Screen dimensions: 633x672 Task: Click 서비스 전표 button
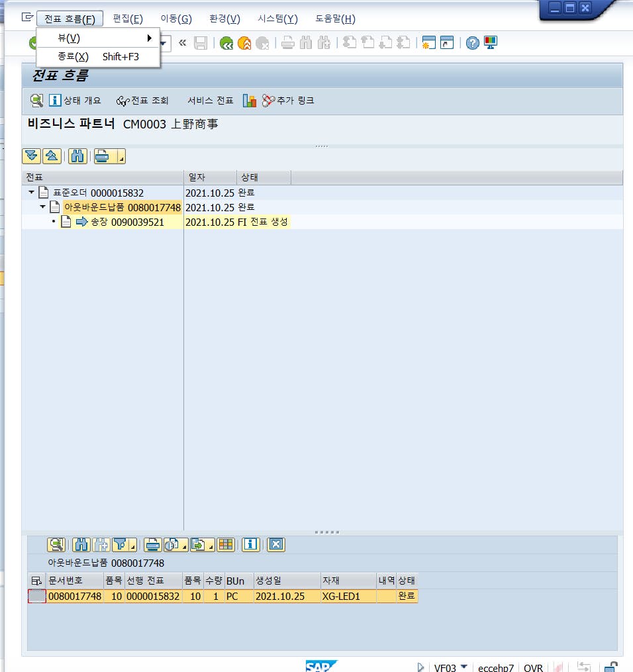coord(211,101)
